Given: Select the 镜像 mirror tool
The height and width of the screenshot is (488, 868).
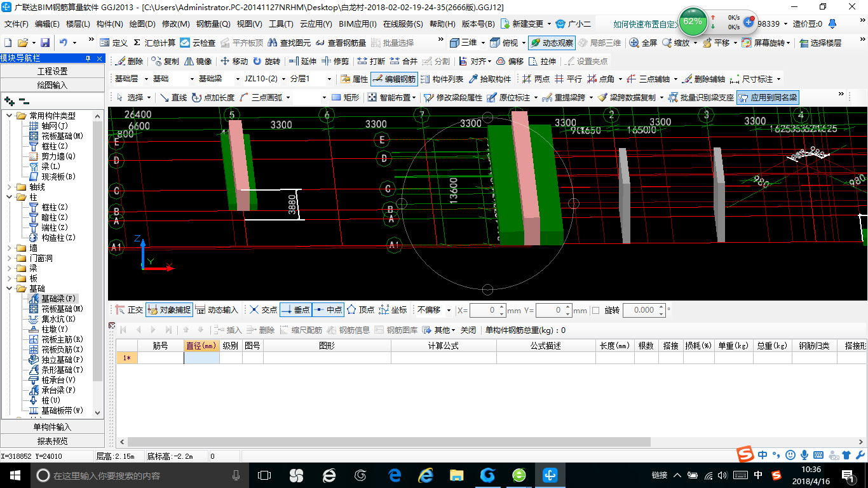Looking at the screenshot, I should (x=198, y=62).
